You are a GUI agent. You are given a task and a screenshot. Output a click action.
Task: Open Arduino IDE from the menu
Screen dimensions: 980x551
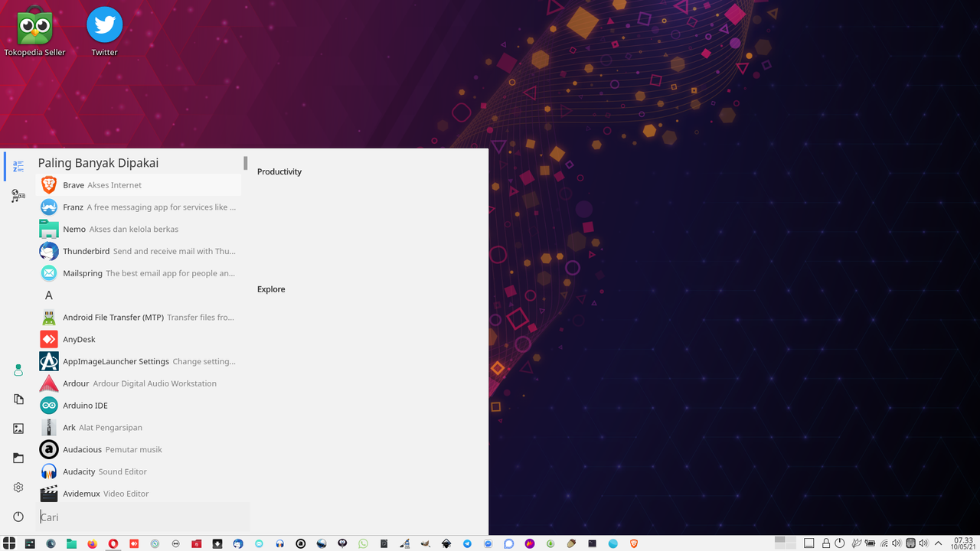click(138, 406)
